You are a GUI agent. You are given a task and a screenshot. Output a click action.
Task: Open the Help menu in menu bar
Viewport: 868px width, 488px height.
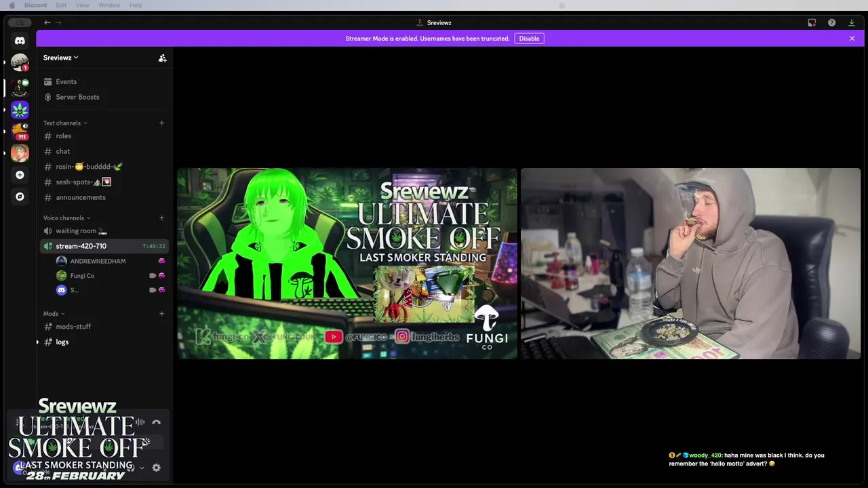coord(136,5)
